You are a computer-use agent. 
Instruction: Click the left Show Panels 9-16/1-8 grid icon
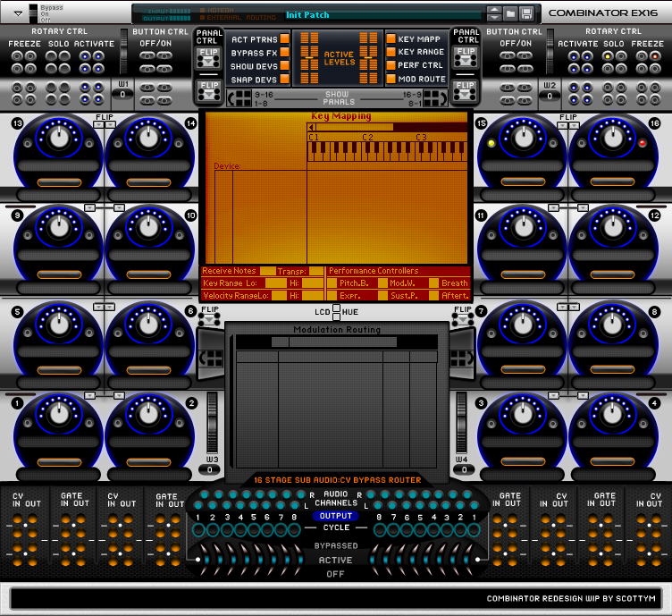(240, 98)
